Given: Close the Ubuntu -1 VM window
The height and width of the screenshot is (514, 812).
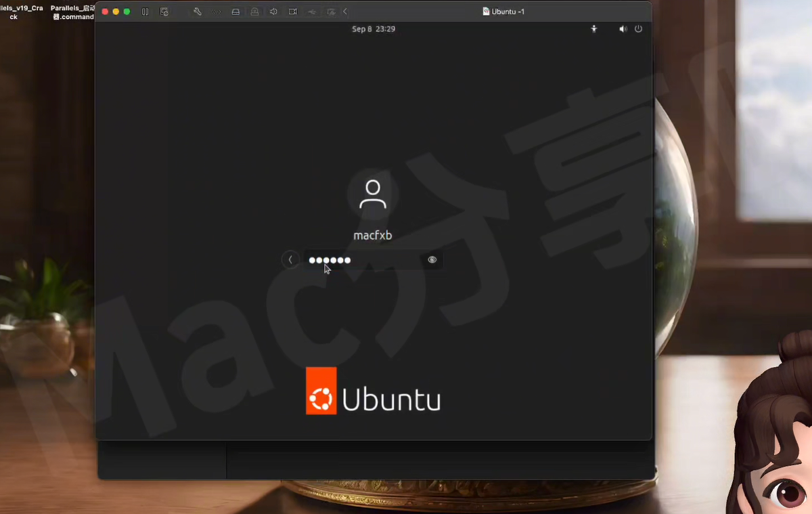Looking at the screenshot, I should [x=105, y=12].
